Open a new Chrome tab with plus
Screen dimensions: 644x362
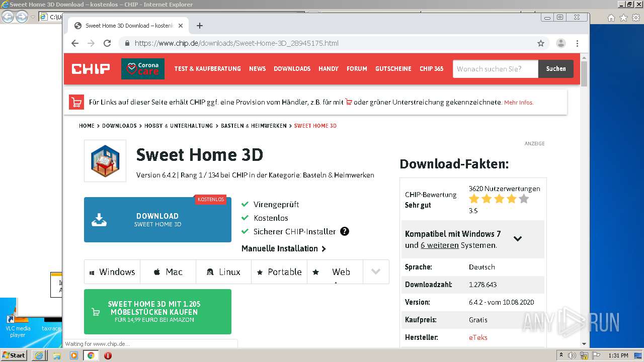tap(200, 26)
